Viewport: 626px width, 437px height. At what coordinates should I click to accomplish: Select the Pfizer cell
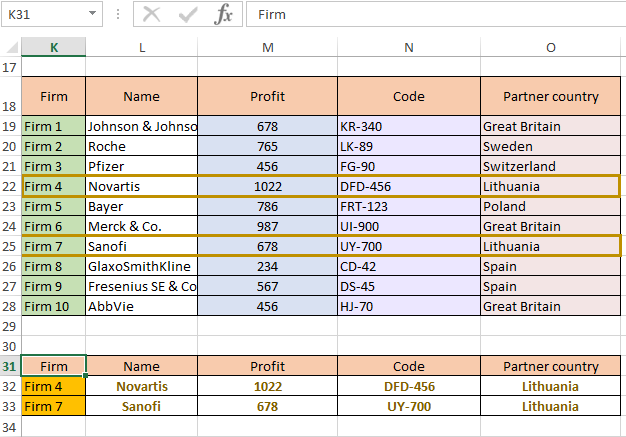[x=142, y=166]
